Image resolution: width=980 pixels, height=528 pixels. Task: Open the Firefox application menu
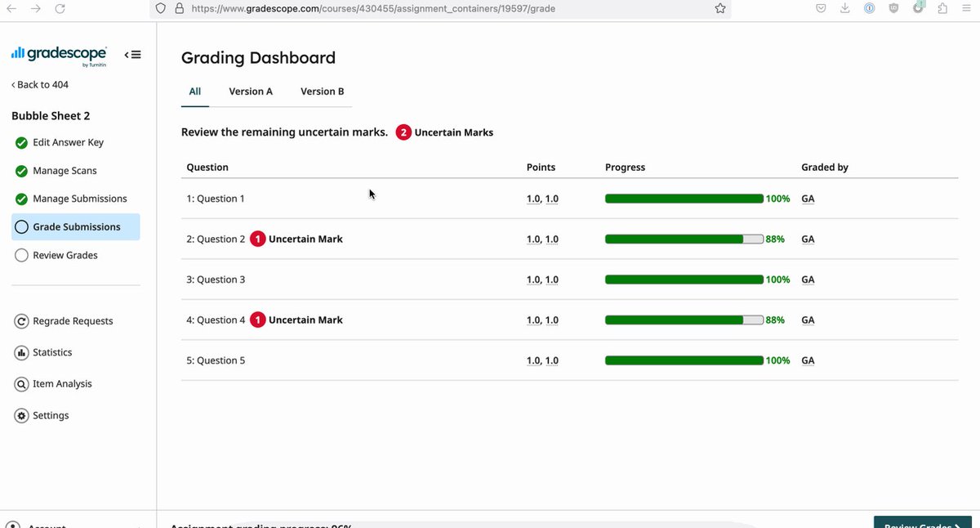[967, 8]
